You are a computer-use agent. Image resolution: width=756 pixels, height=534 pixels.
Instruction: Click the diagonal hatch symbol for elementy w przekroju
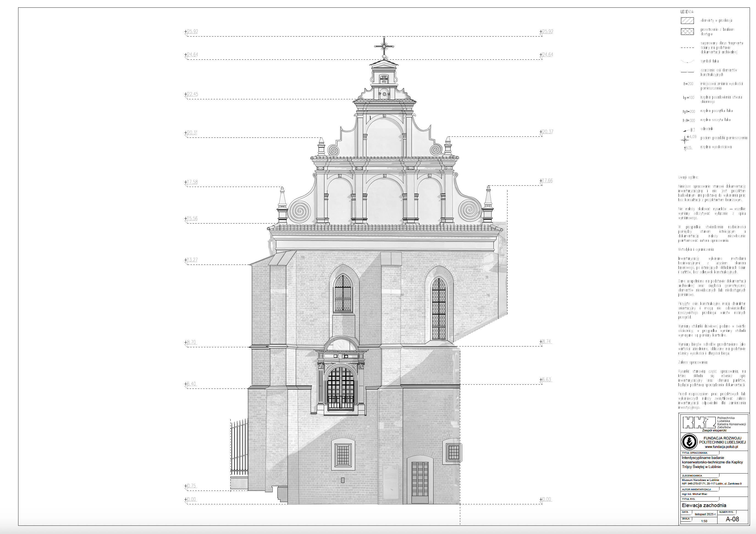(x=687, y=20)
